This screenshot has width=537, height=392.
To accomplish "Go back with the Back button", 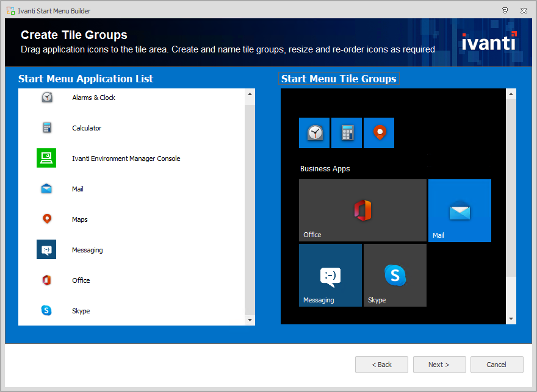I will 382,365.
